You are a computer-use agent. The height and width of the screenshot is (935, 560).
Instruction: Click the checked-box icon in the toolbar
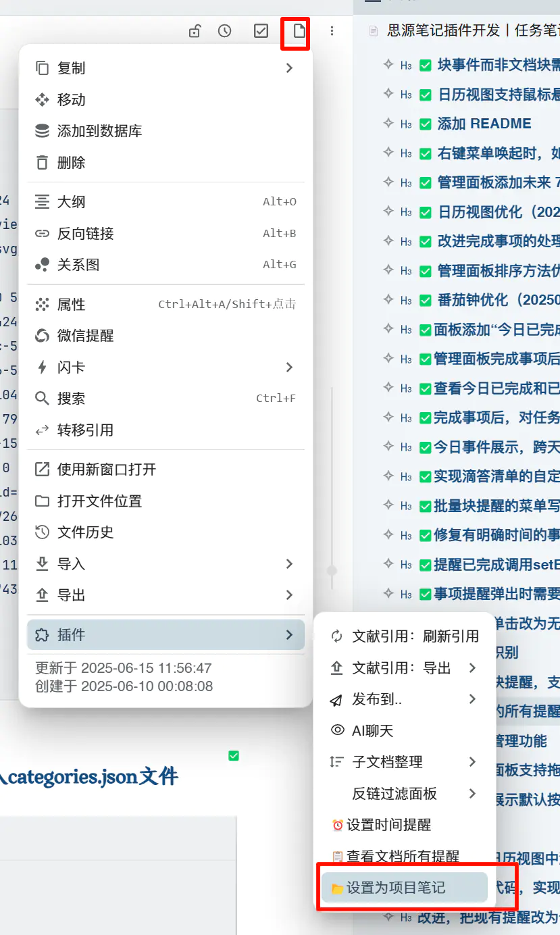click(260, 30)
